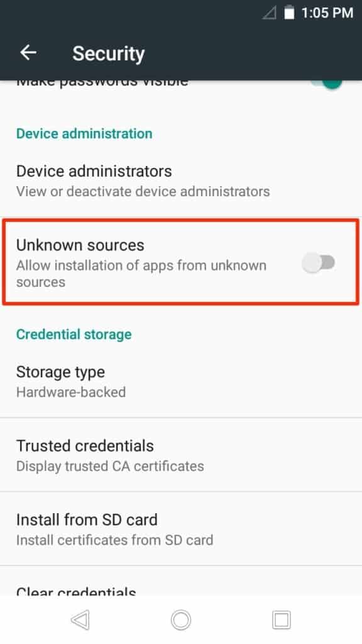This screenshot has width=362, height=644.
Task: Tap the back triangle navigation icon
Action: click(80, 619)
